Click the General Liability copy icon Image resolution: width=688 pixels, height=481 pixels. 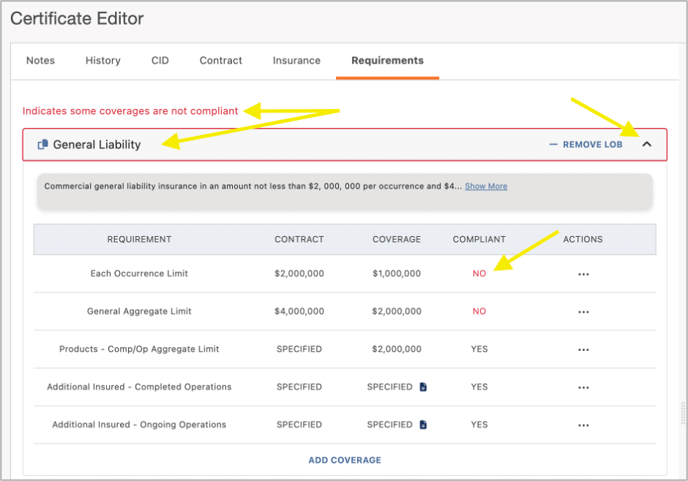coord(43,144)
